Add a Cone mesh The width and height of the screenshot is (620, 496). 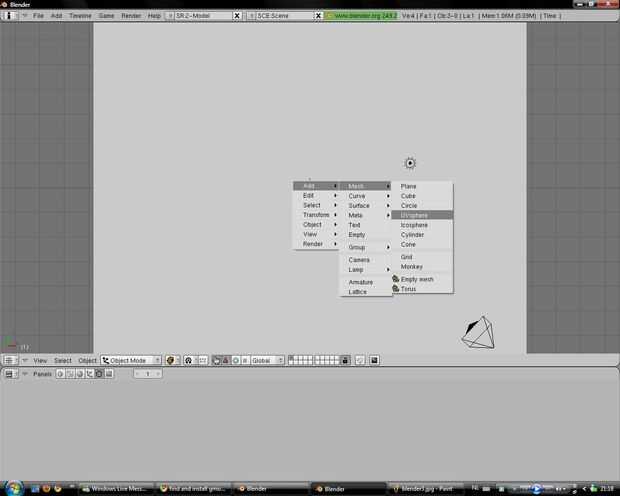pyautogui.click(x=422, y=244)
